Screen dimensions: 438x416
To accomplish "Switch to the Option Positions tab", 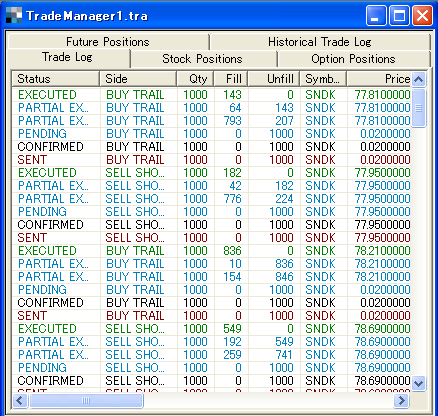I will [353, 59].
